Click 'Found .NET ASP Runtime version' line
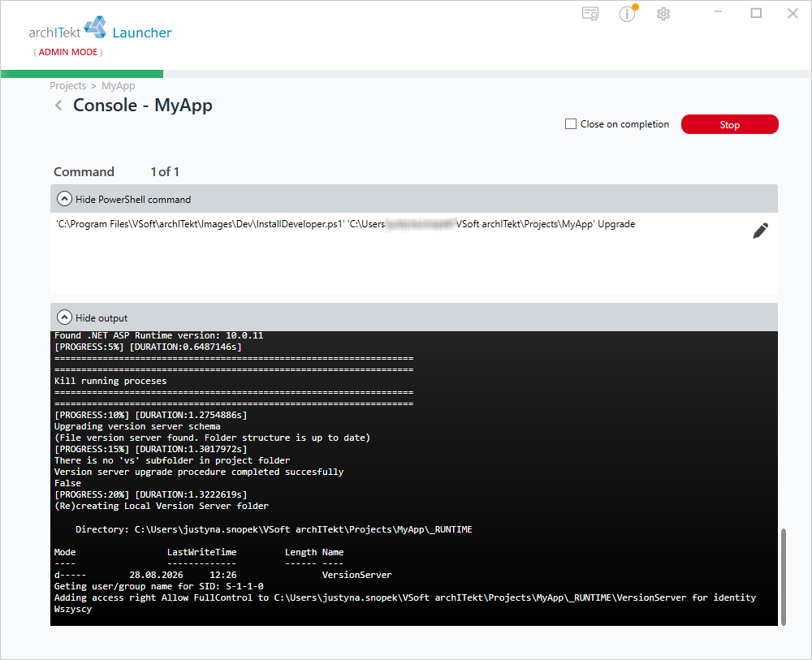The width and height of the screenshot is (812, 660). pos(159,335)
